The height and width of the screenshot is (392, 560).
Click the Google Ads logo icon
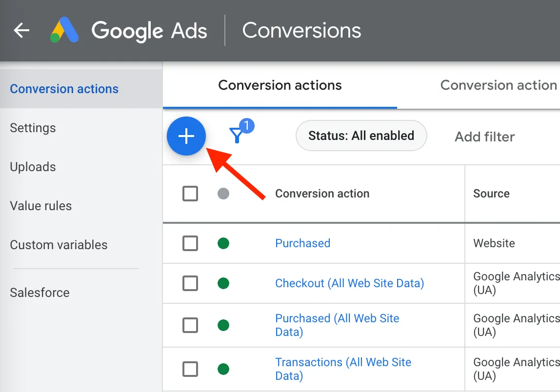64,30
